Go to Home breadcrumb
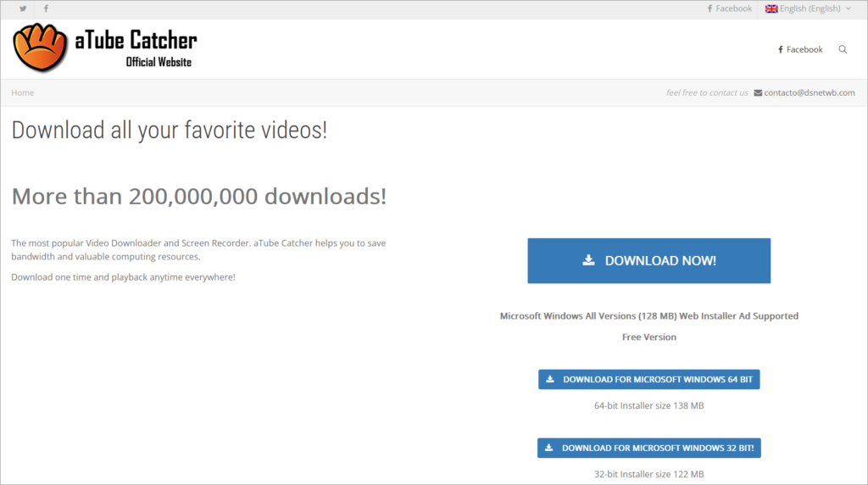Viewport: 868px width, 485px height. [23, 92]
